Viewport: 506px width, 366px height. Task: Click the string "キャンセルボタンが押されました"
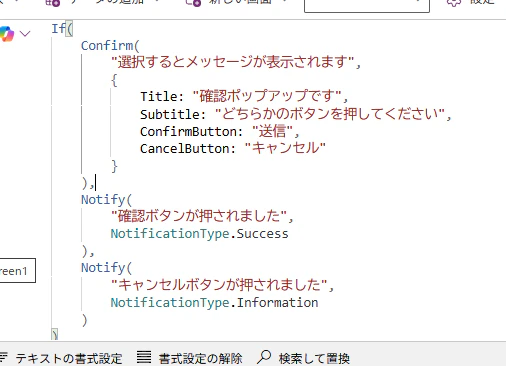click(219, 285)
